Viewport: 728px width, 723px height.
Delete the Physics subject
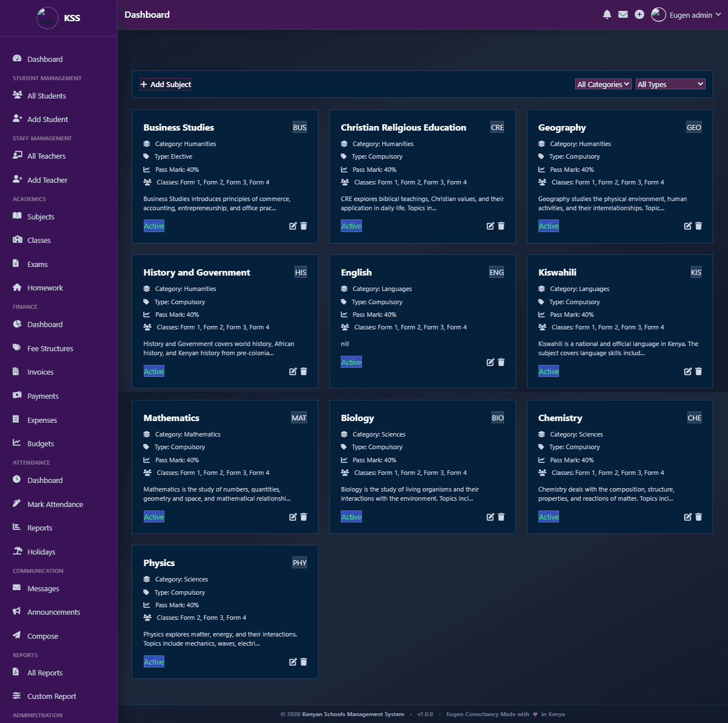(304, 662)
